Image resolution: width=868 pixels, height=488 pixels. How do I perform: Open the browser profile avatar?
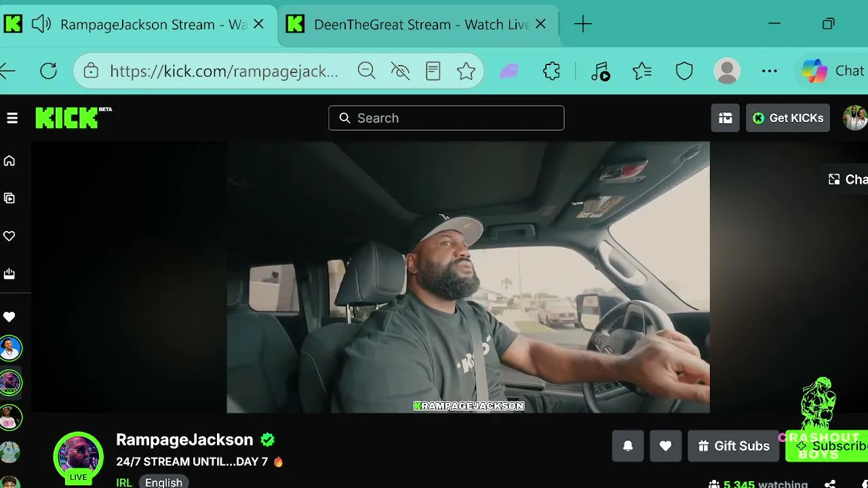coord(727,71)
